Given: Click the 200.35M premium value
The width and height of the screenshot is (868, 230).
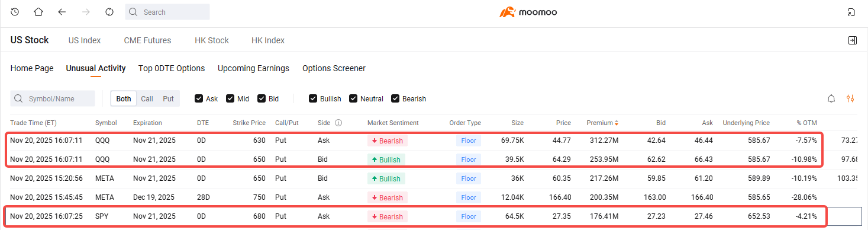Looking at the screenshot, I should click(603, 198).
